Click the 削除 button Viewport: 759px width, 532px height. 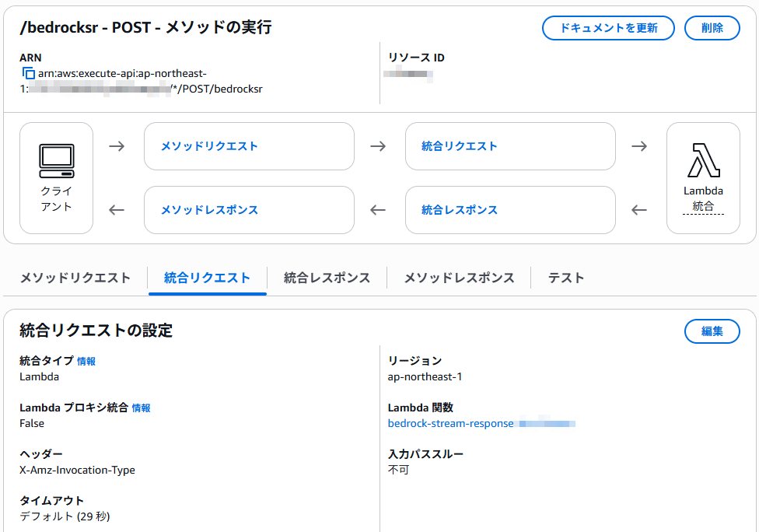click(x=712, y=28)
